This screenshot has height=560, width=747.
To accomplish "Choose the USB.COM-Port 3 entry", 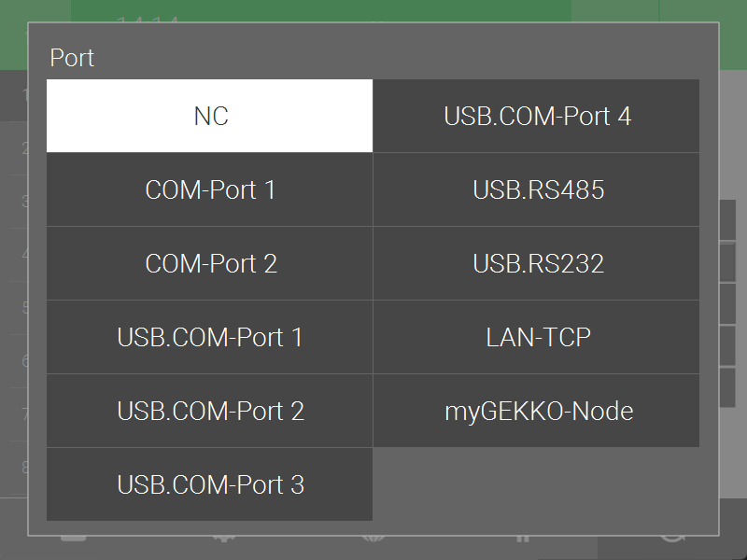I will tap(210, 484).
